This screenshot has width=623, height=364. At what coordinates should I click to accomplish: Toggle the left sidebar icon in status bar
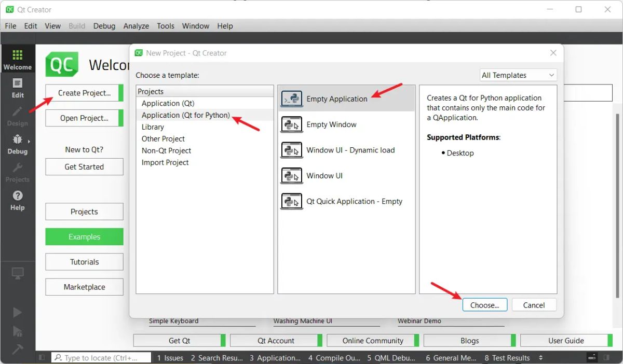42,358
